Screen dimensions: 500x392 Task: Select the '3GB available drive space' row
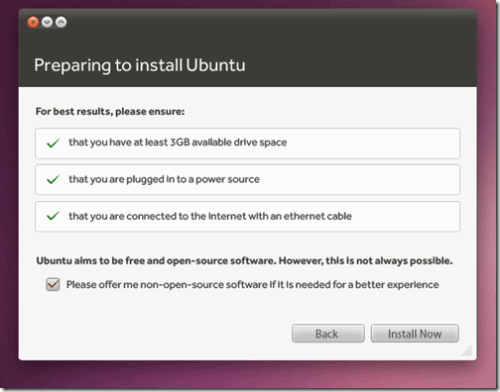(x=248, y=143)
